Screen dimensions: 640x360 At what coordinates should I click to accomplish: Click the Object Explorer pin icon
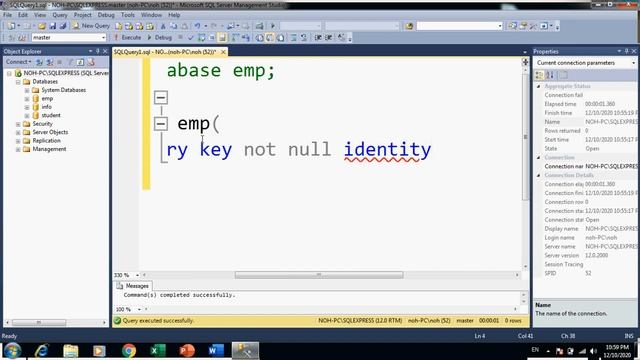[x=98, y=51]
